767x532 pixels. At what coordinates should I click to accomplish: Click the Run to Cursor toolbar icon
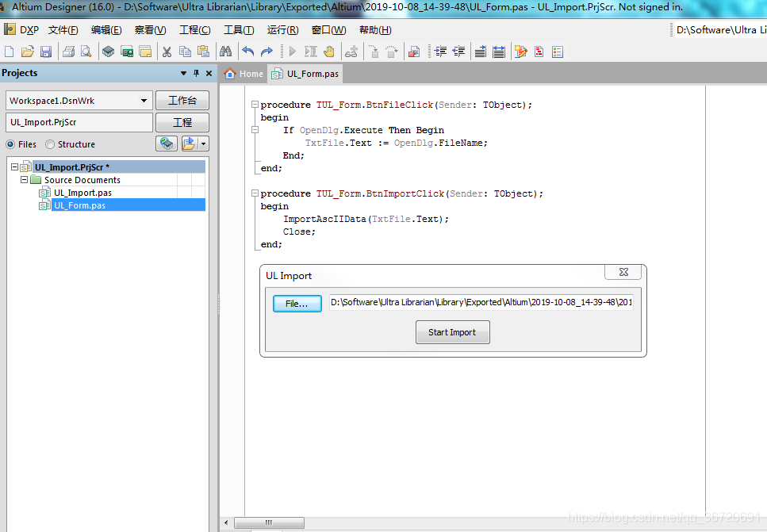tap(311, 52)
